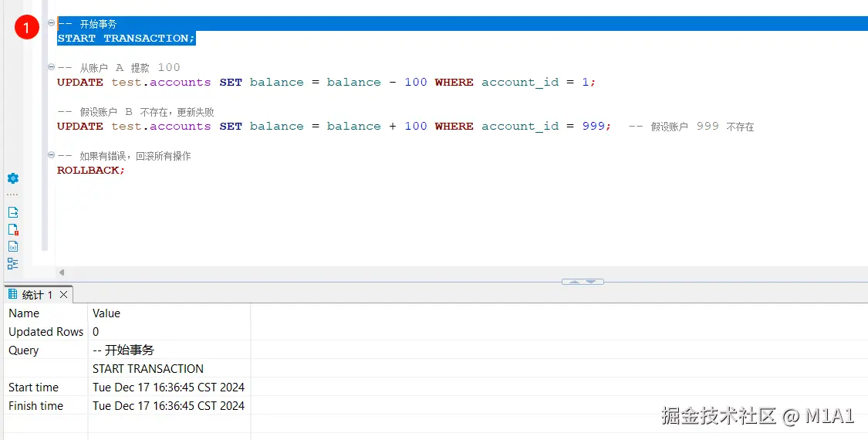Select the Updated Rows cell
This screenshot has height=440, width=868.
(46, 331)
